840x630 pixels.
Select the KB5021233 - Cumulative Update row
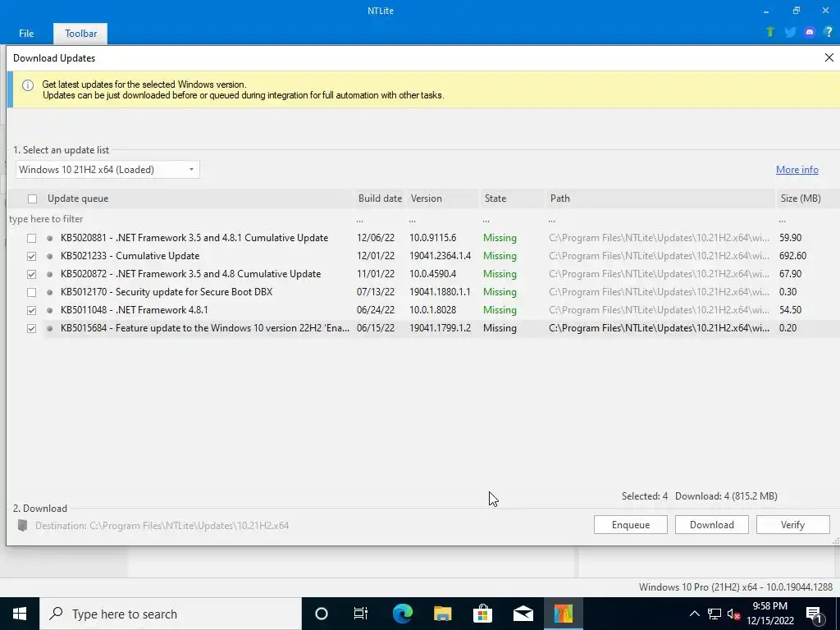pos(423,256)
